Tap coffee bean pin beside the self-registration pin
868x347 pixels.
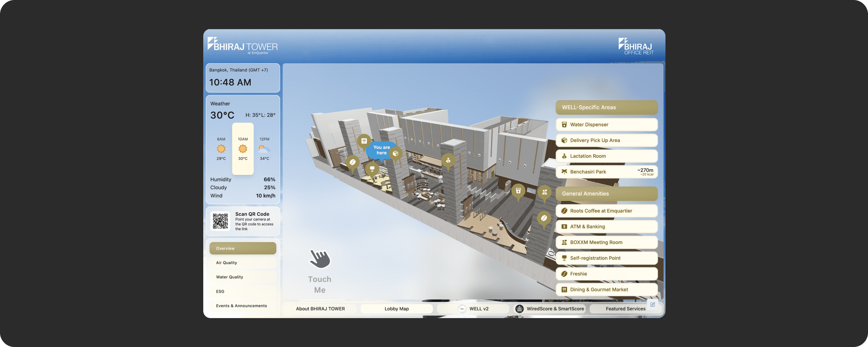(x=353, y=162)
